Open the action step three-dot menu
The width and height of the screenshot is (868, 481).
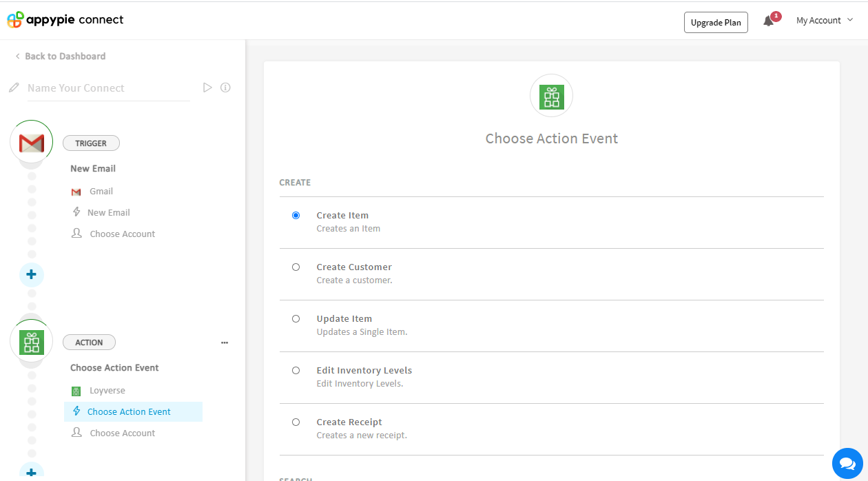point(225,342)
